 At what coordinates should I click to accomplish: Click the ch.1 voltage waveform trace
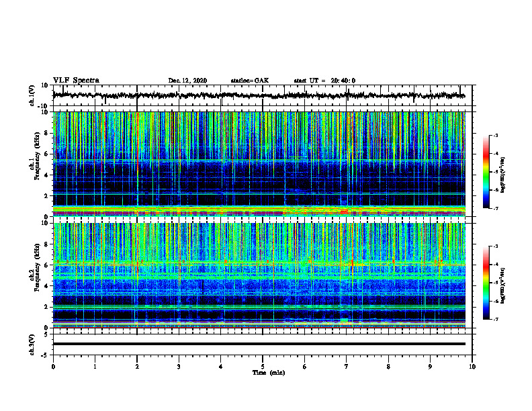(x=259, y=95)
